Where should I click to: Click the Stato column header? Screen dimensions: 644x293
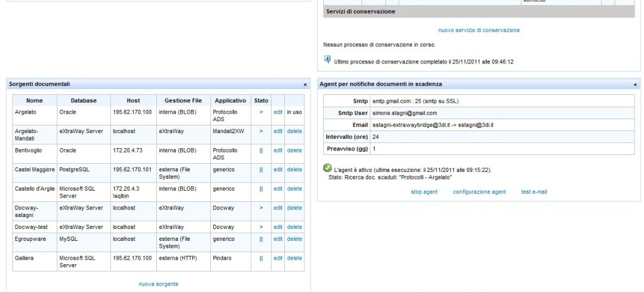point(261,100)
